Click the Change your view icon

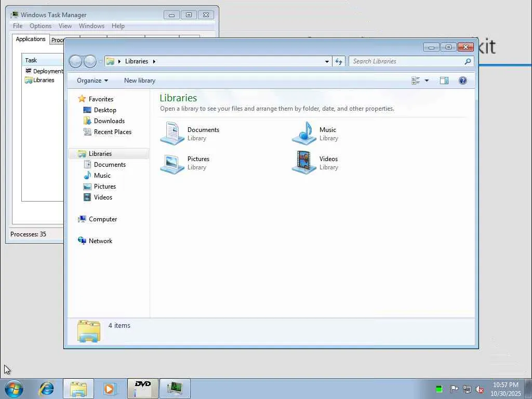(x=416, y=81)
